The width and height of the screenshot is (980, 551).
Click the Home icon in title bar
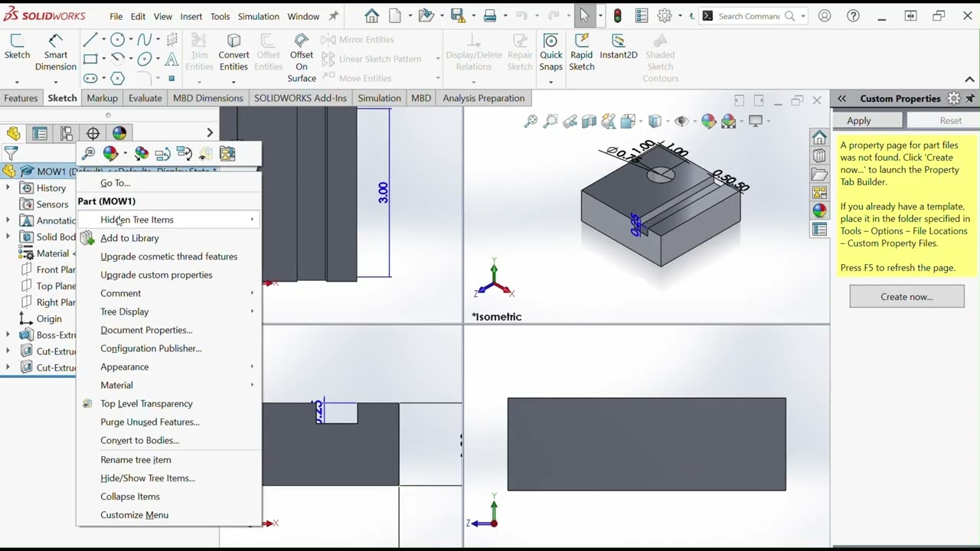(x=371, y=15)
